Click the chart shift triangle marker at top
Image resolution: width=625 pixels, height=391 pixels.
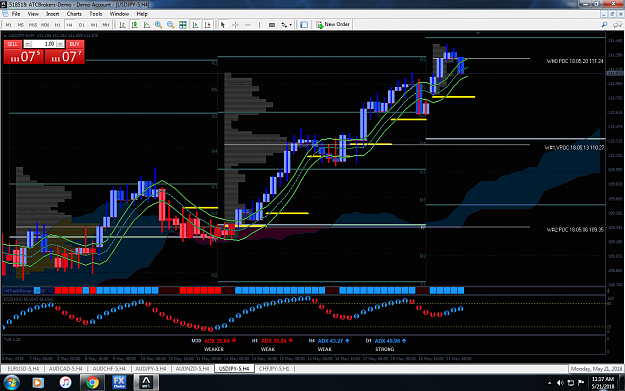click(x=478, y=33)
